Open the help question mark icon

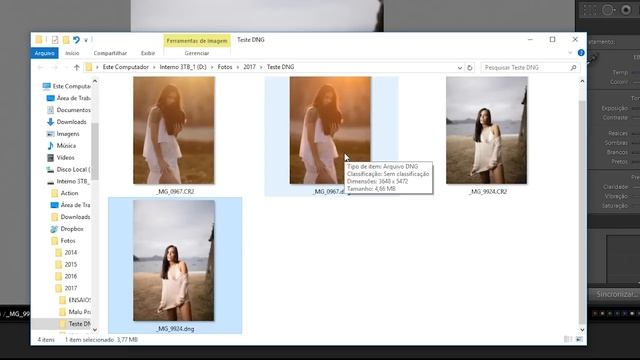[581, 53]
